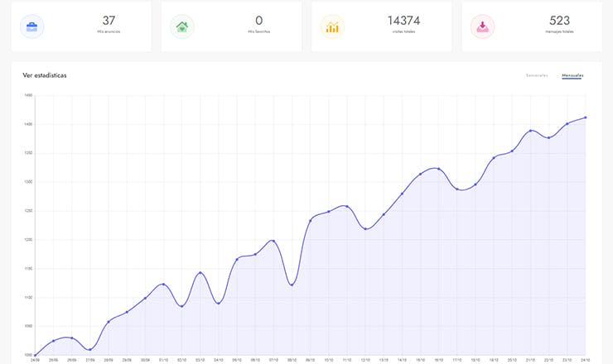Click the peak data point on 07/10

(273, 241)
